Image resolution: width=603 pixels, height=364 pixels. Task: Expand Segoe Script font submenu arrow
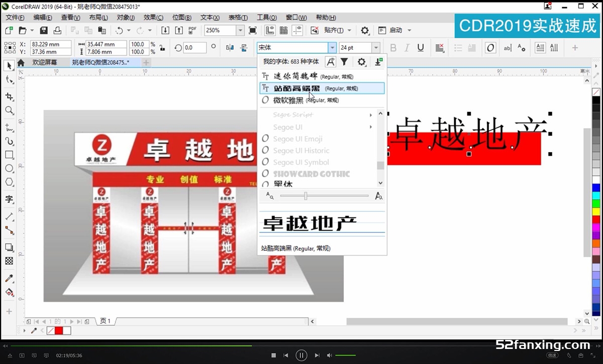371,115
